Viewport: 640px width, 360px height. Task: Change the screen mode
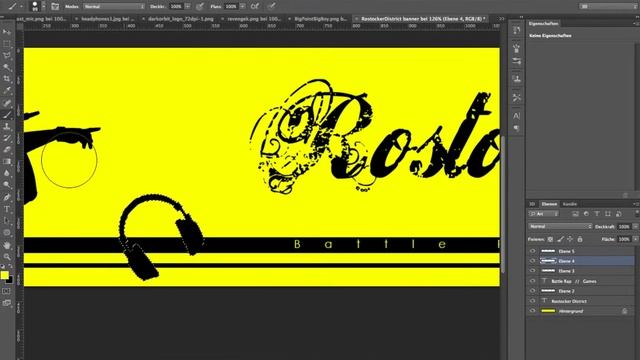(7, 303)
